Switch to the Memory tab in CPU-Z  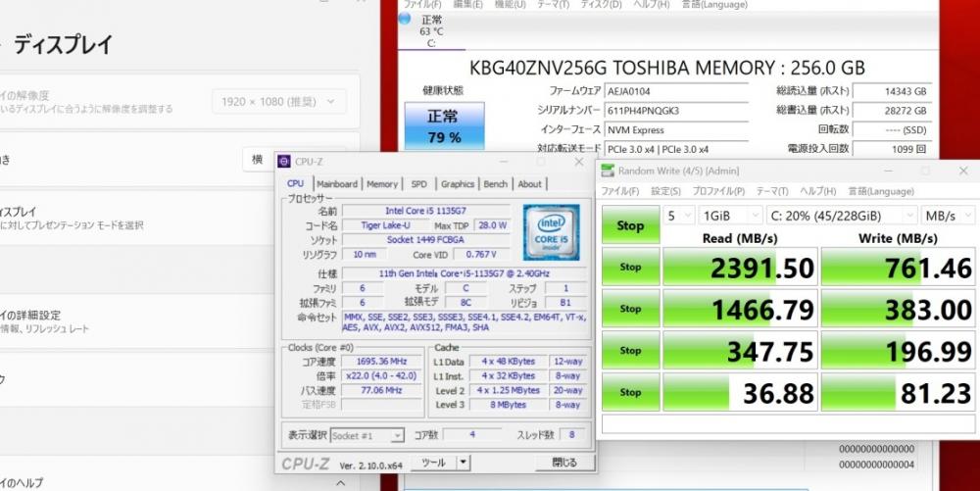[382, 184]
